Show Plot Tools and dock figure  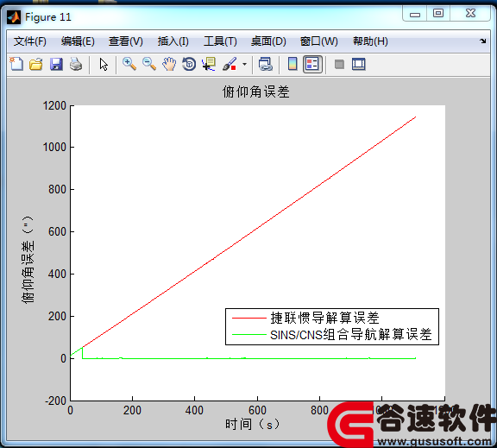click(359, 65)
